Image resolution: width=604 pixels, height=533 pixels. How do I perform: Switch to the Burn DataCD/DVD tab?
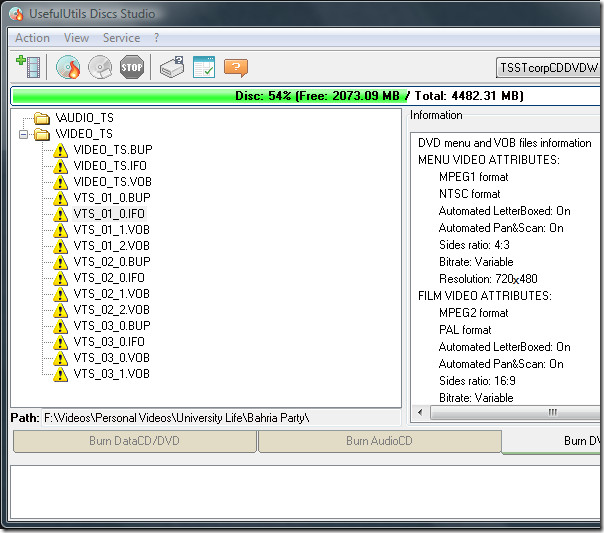point(134,441)
